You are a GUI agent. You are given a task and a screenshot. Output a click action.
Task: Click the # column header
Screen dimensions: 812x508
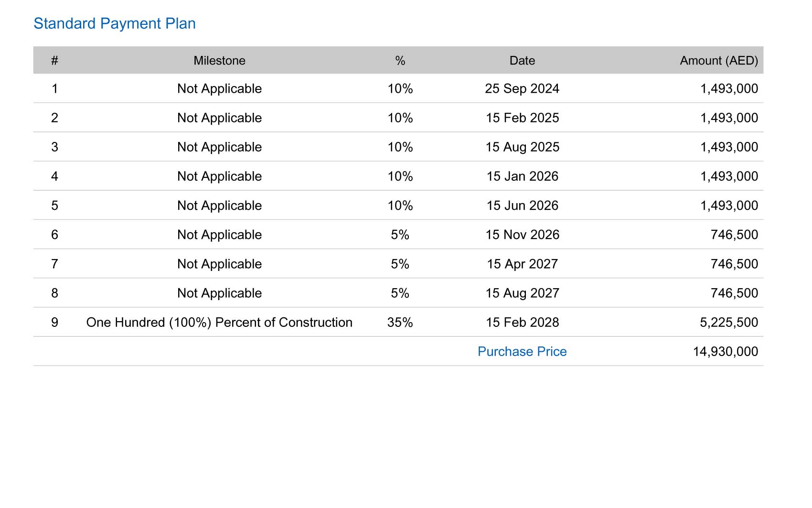point(55,61)
